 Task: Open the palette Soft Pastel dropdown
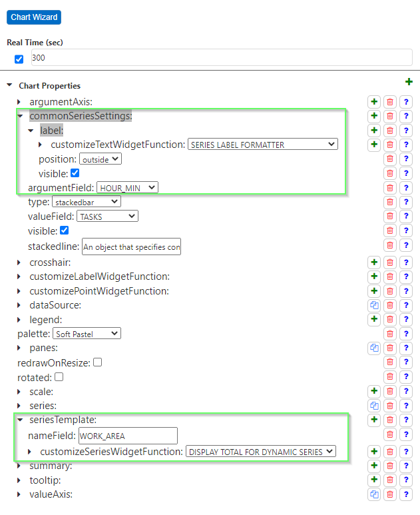[x=88, y=334]
